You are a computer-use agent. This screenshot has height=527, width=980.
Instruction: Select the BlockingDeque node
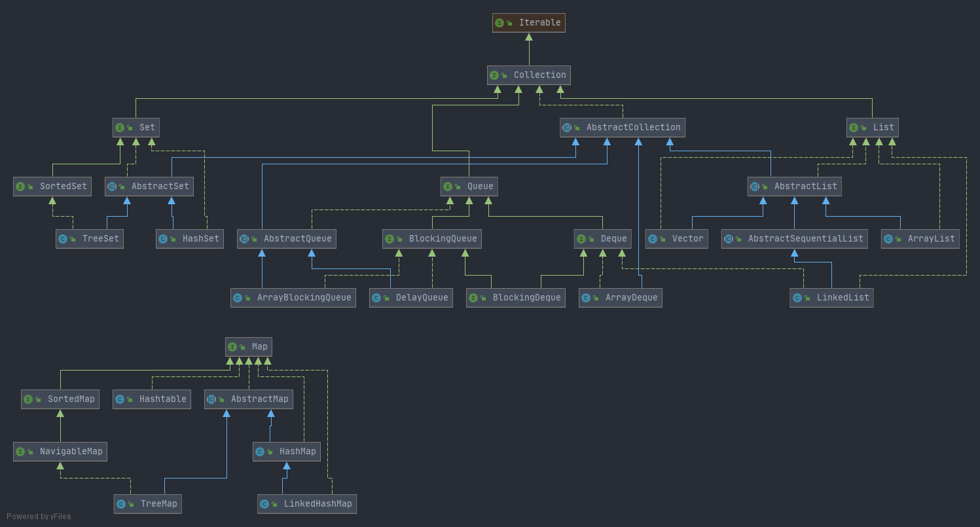[516, 298]
